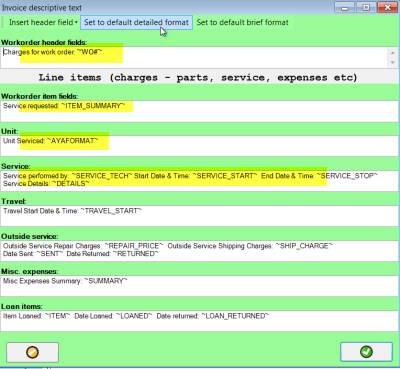Viewport: 400px width, 369px height.
Task: Maximize the Invoice descriptive text window
Action: [366, 7]
